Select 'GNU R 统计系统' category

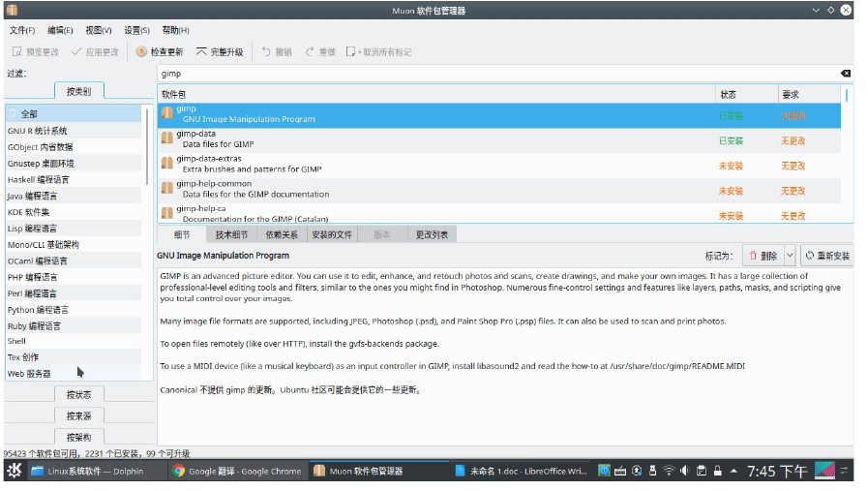point(74,131)
